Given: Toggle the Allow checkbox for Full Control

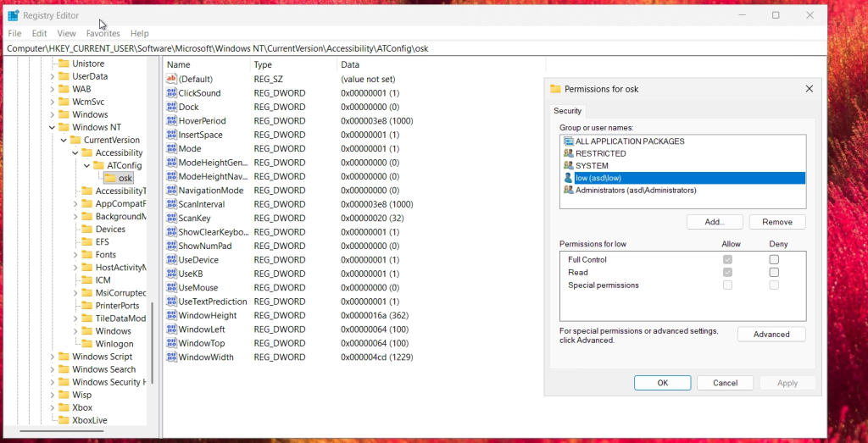Looking at the screenshot, I should pos(727,260).
